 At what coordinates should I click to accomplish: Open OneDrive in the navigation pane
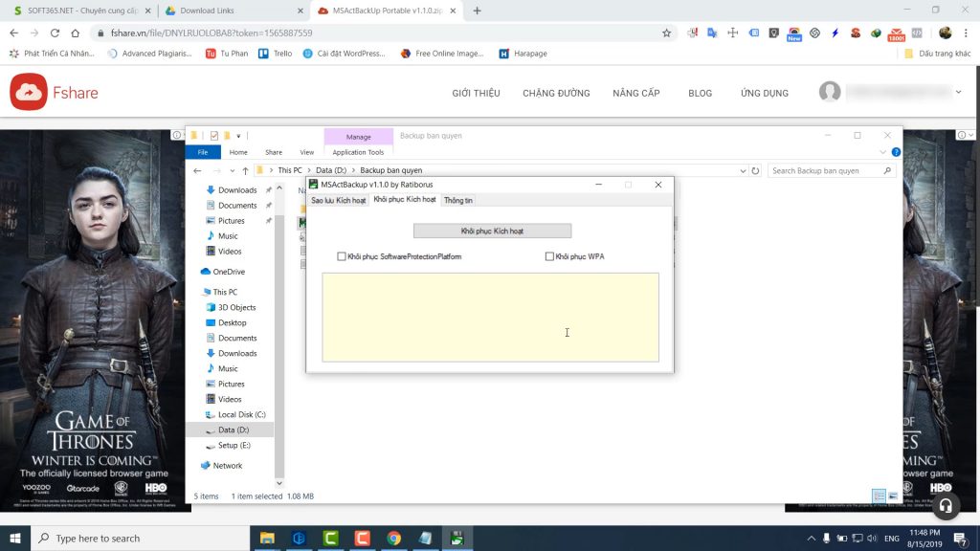pos(229,272)
